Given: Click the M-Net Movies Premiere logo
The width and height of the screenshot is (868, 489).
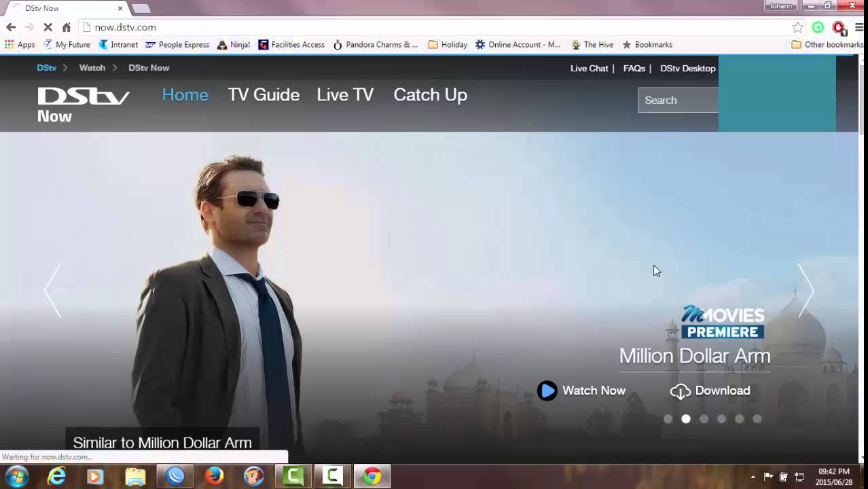Looking at the screenshot, I should 723,322.
